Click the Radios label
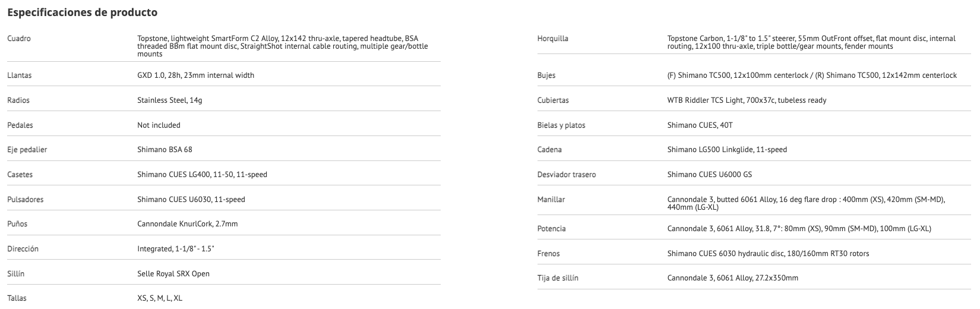Screen dimensions: 980x309 18,100
